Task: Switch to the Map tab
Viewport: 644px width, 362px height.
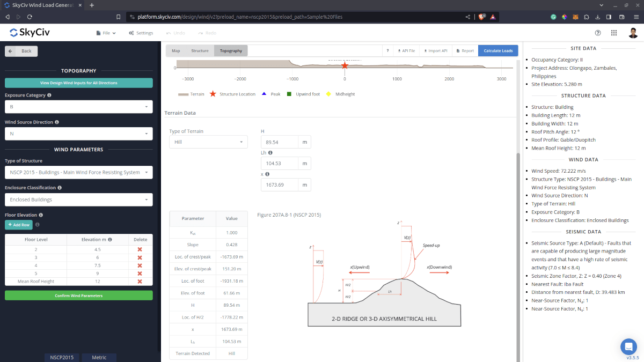Action: click(x=175, y=51)
